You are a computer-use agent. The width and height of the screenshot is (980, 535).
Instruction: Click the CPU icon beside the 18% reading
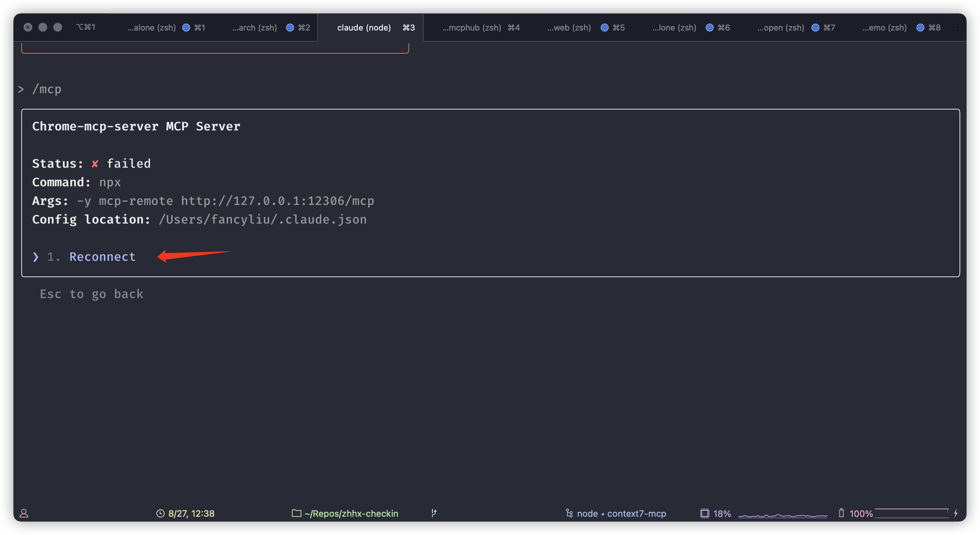pos(705,513)
